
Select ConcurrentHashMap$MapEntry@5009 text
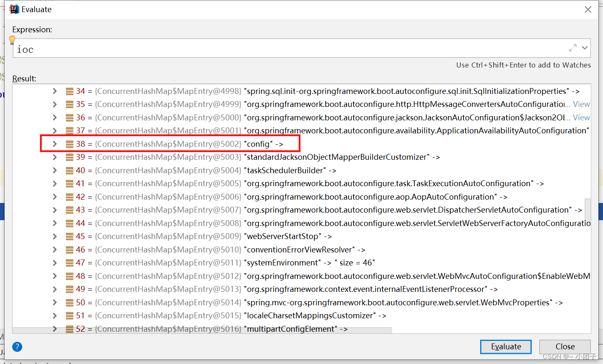click(168, 236)
